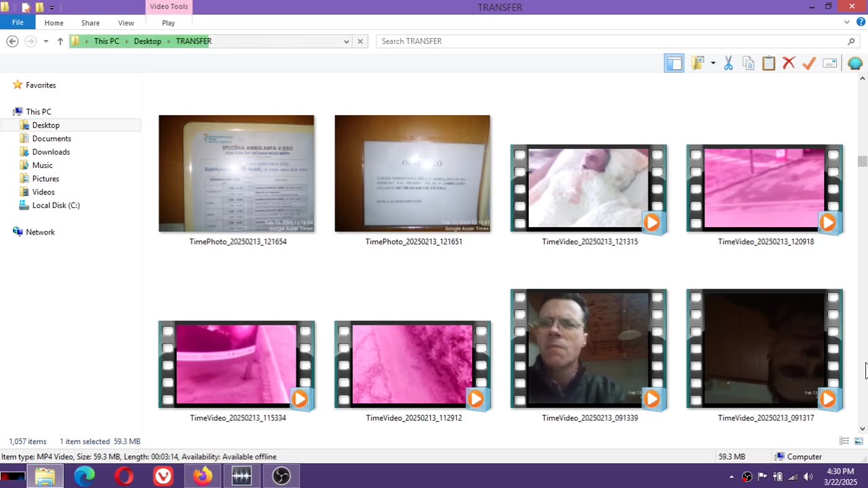Open Music in the navigation pane
The width and height of the screenshot is (868, 488).
click(x=42, y=165)
